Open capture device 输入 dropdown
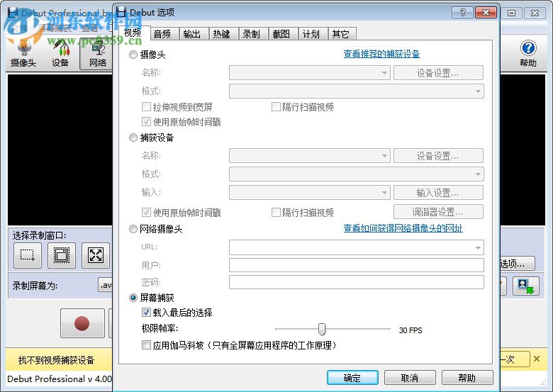553x392 pixels. pyautogui.click(x=310, y=193)
